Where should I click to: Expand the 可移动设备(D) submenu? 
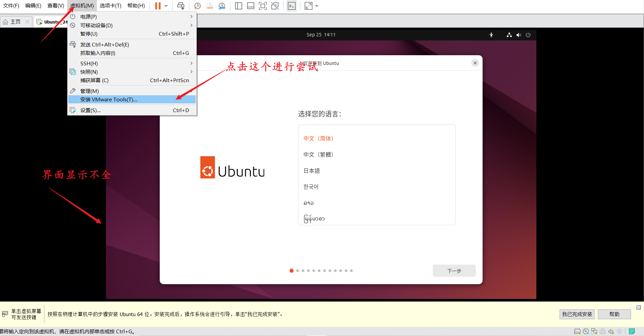tap(132, 25)
